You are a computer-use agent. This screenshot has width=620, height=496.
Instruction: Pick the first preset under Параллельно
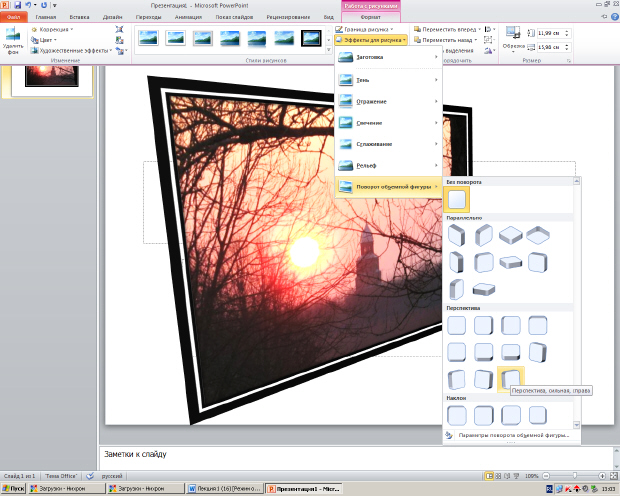tap(456, 235)
